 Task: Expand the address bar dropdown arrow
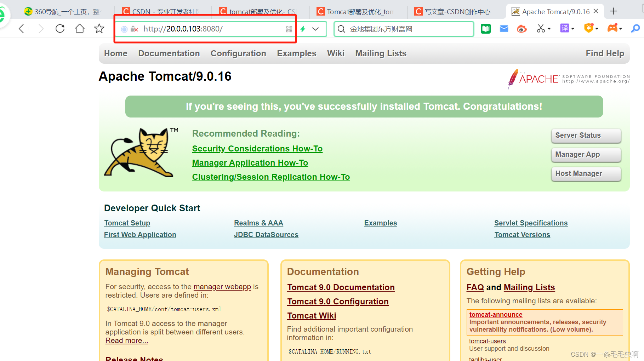[315, 29]
